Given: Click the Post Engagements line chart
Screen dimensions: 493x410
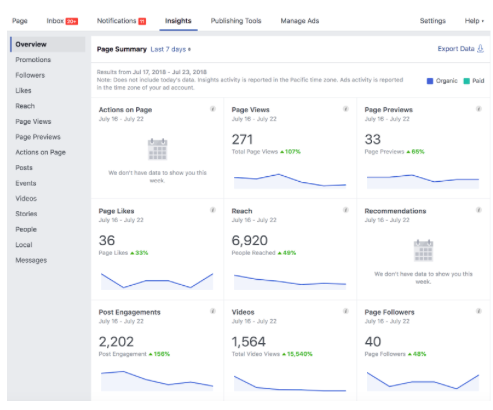Looking at the screenshot, I should tap(157, 381).
